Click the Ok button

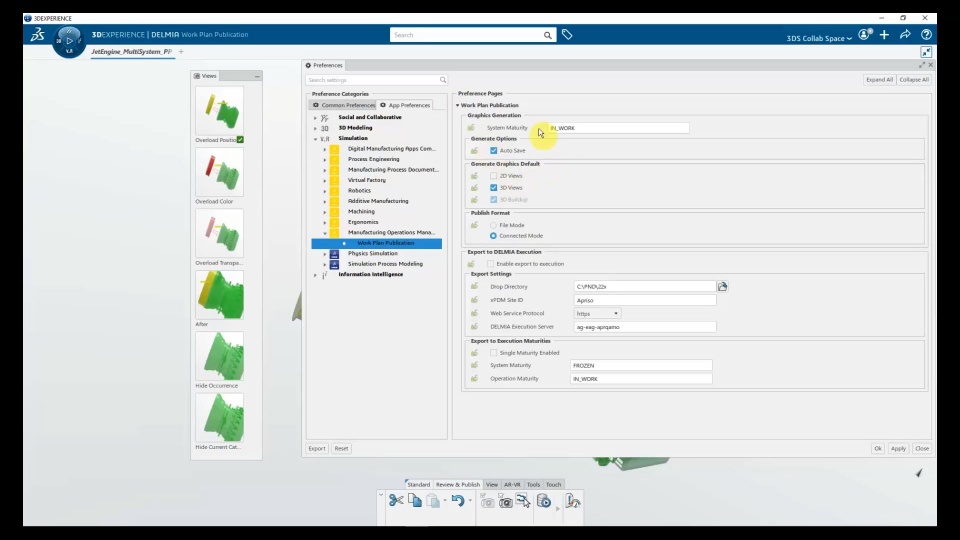(878, 448)
